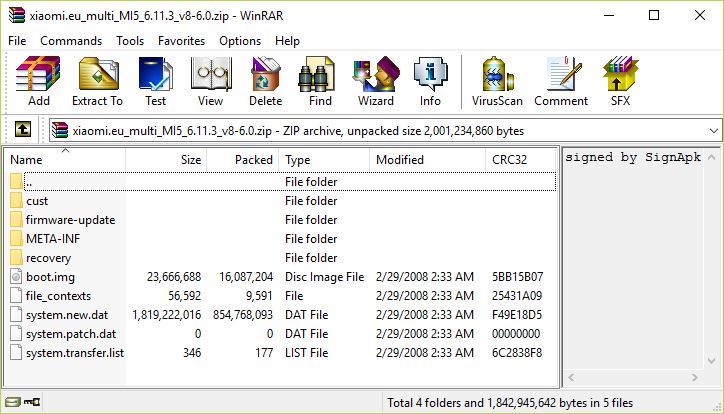Screen dimensions: 724x414
Task: Click status bar total bytes text
Action: (510, 403)
